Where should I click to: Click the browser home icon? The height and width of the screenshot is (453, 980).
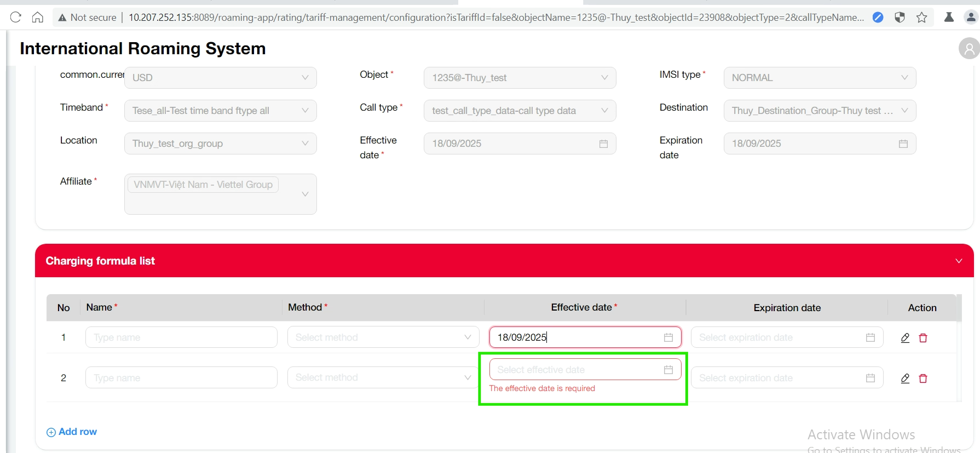pos(38,18)
